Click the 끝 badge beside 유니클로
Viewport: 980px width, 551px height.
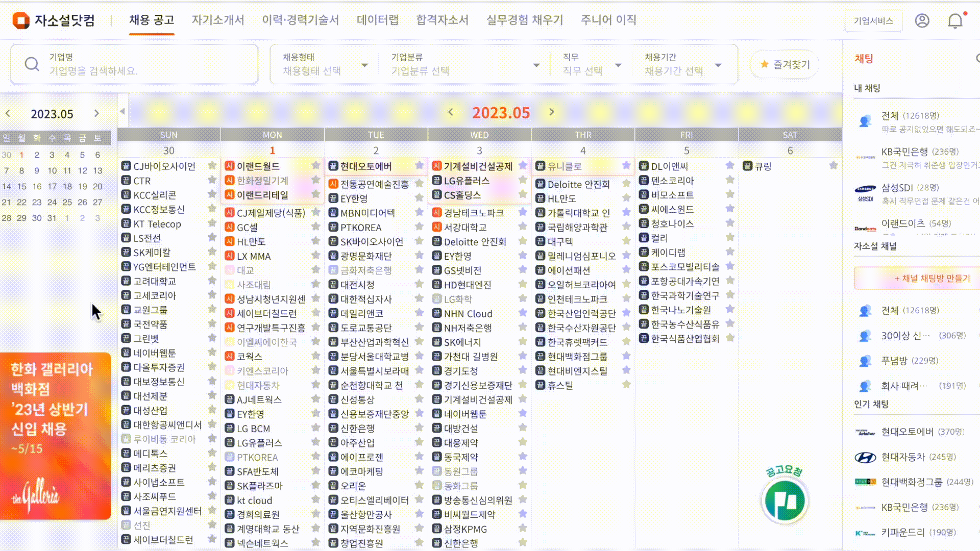pos(540,166)
